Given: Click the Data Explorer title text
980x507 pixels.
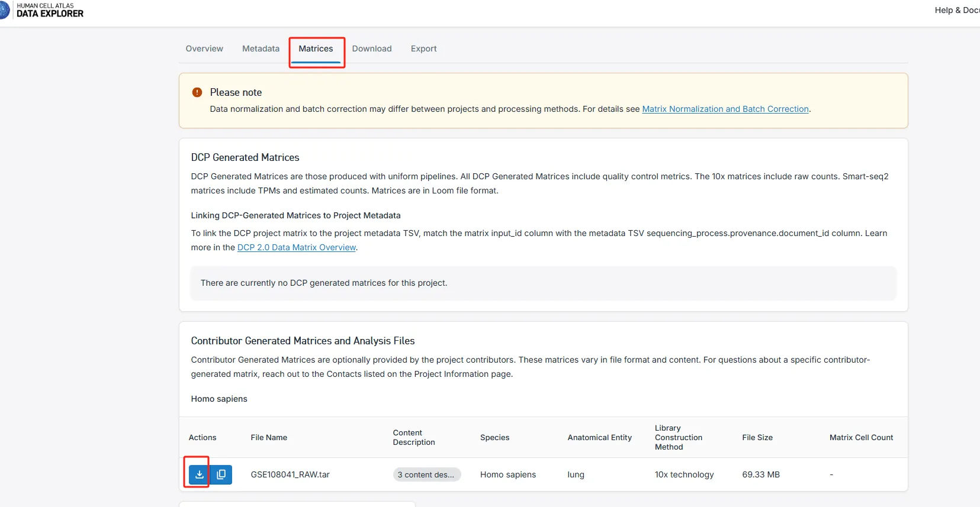Looking at the screenshot, I should click(x=50, y=14).
